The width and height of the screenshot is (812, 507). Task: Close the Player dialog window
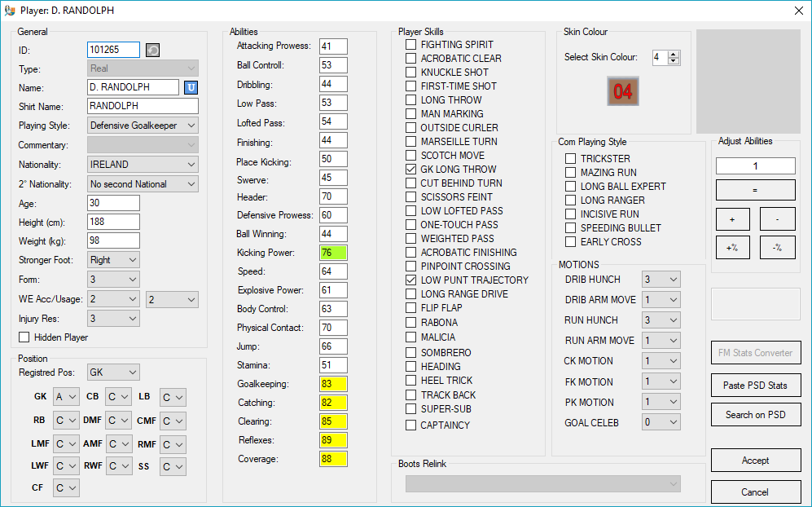pos(797,11)
